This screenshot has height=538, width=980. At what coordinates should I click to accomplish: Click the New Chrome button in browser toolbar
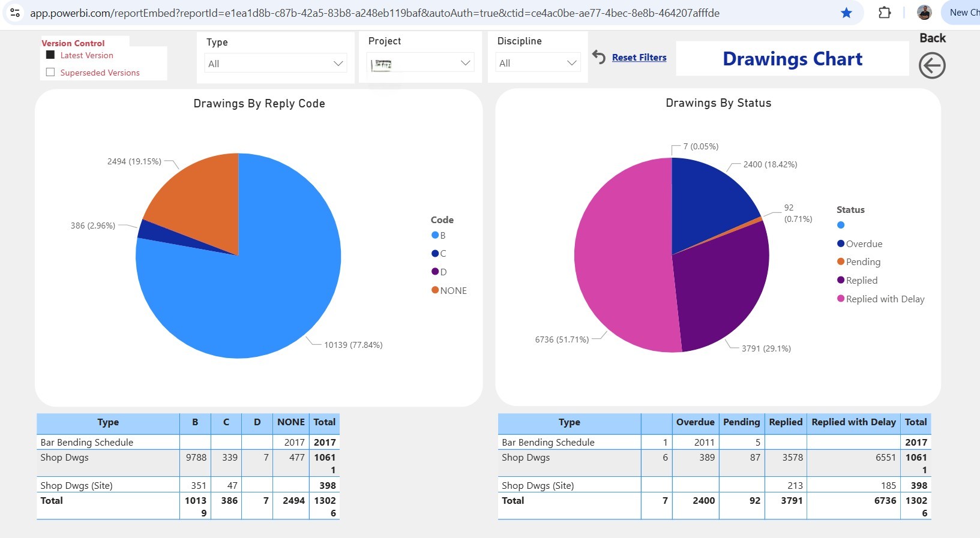[963, 13]
